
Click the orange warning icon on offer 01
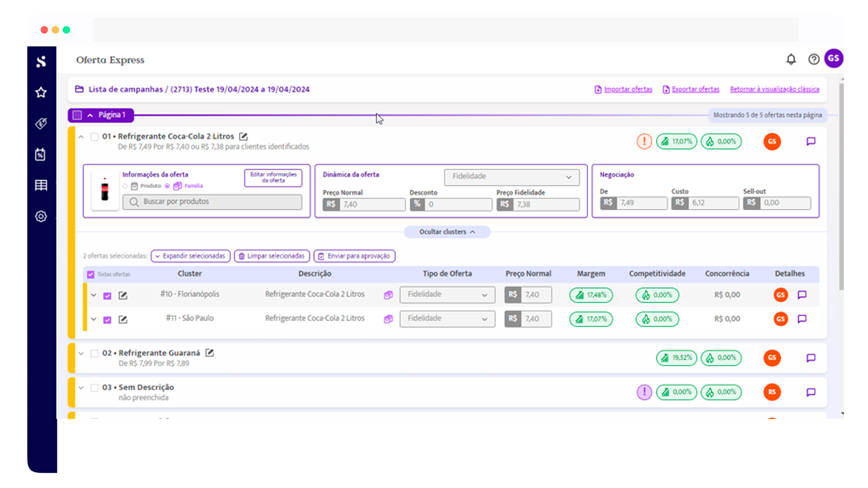(x=644, y=141)
